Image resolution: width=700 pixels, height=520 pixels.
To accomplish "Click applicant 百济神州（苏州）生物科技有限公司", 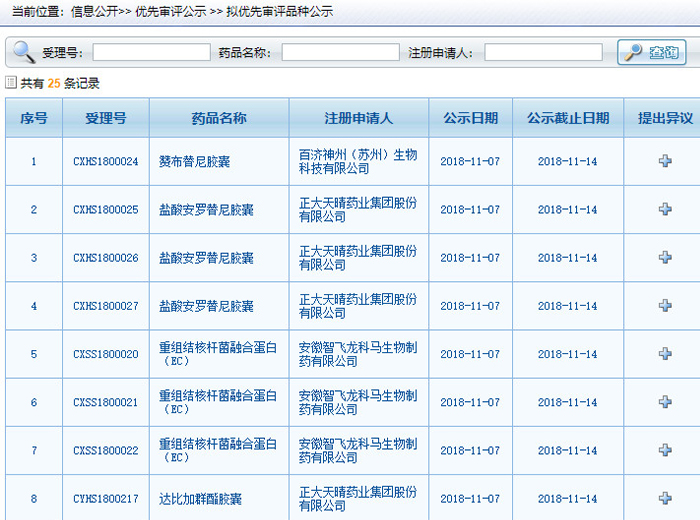I will [x=358, y=161].
